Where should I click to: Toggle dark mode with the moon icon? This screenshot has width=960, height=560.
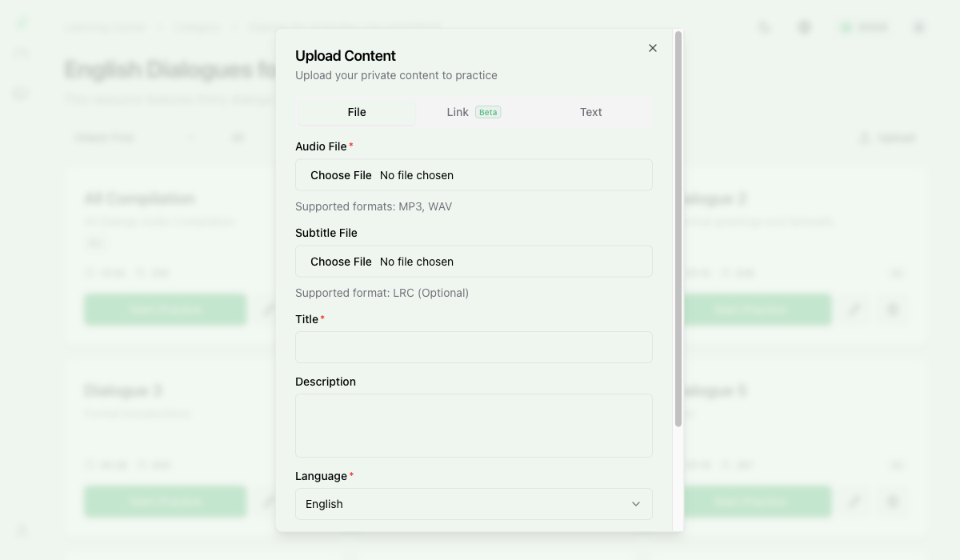pos(765,27)
